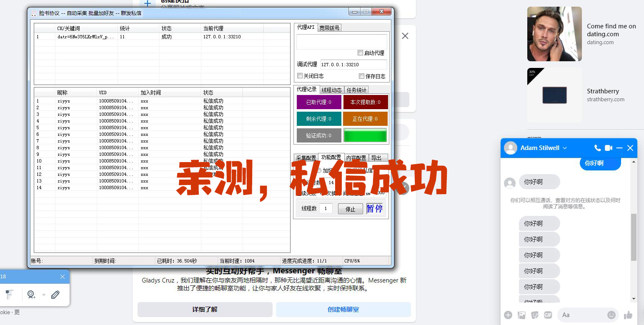
Task: Attach a photo using the image icon
Action: (x=521, y=315)
